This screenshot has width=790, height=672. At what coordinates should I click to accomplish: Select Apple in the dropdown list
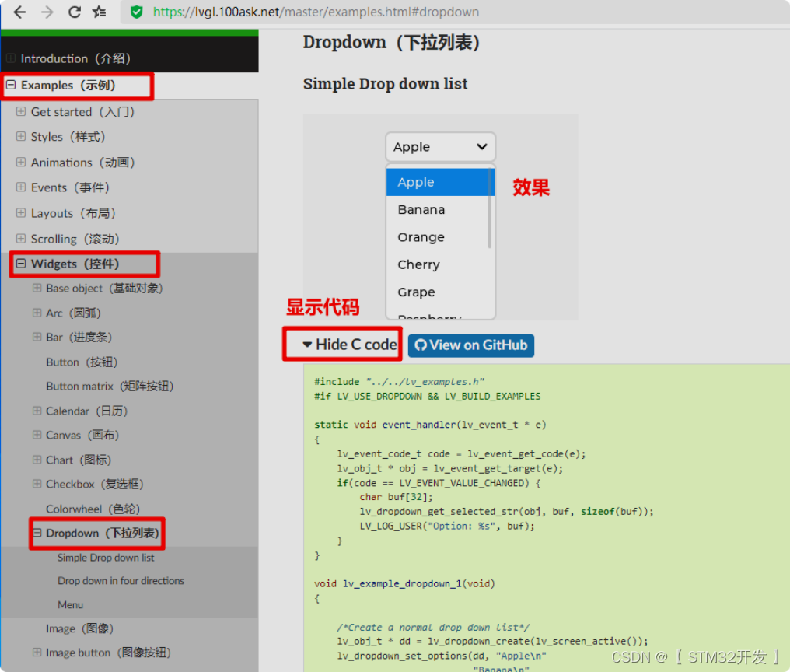(437, 182)
